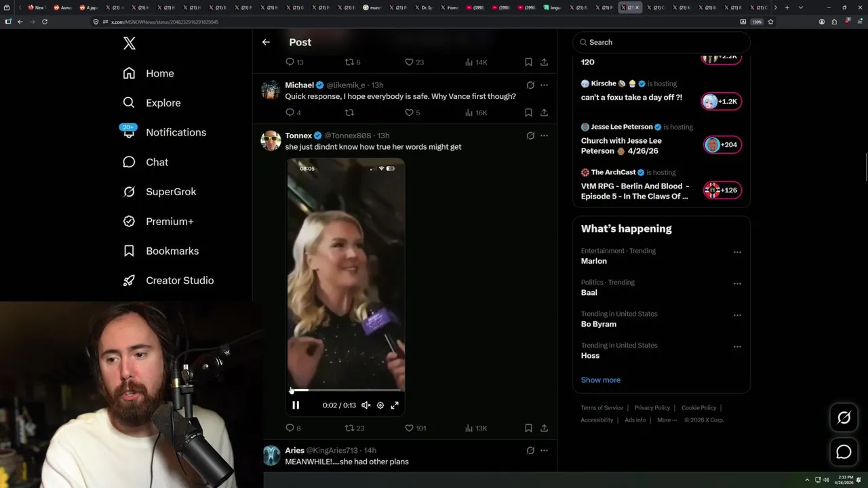Like Tonnex's post (101)

coord(415,428)
